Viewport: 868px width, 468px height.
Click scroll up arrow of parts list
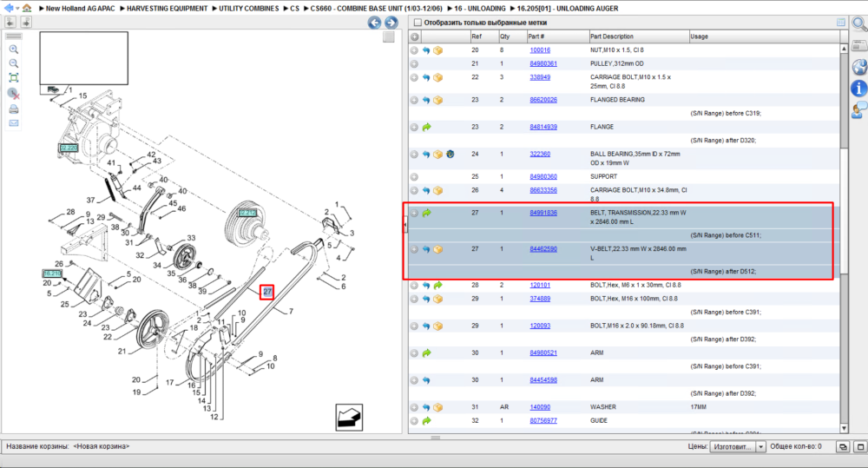tap(845, 49)
